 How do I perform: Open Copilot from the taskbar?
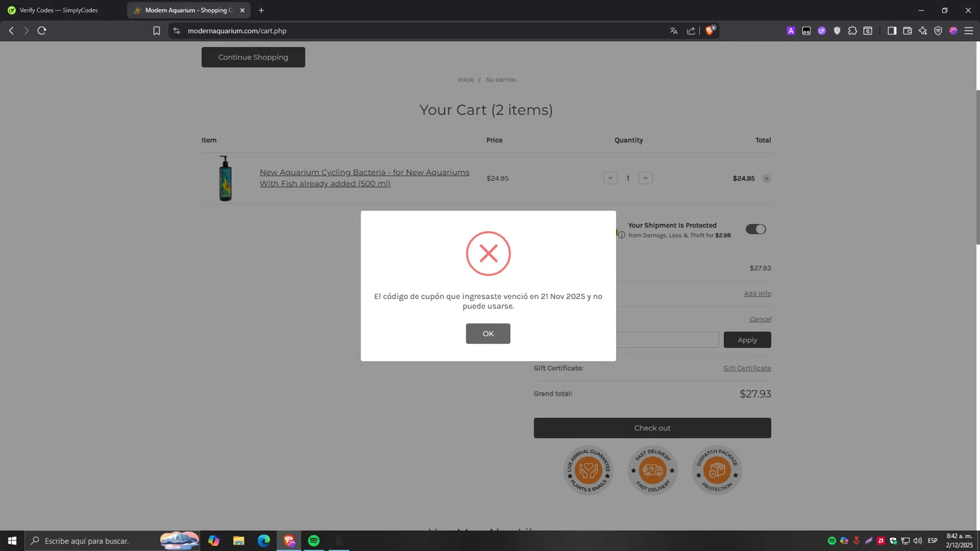(x=214, y=541)
